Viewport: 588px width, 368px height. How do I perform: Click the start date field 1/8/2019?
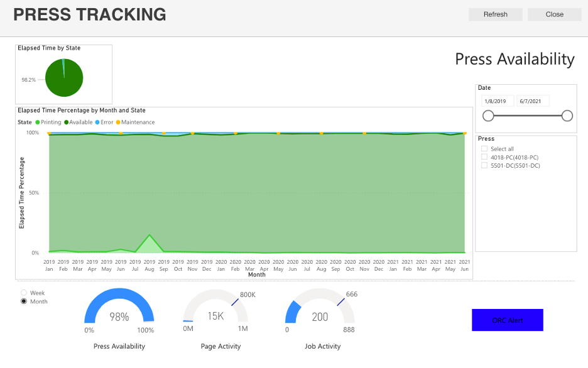(x=498, y=101)
